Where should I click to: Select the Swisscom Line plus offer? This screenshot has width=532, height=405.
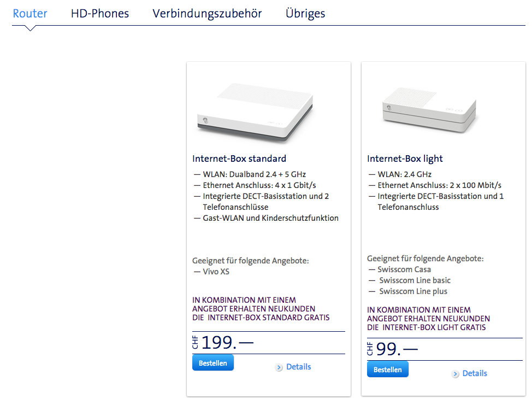413,291
